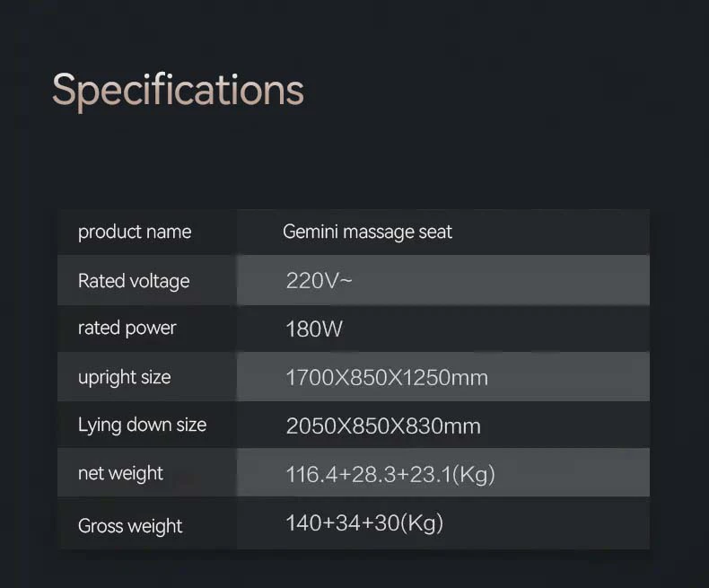Viewport: 709px width, 588px height.
Task: Click the word 'seat' in product name value
Action: click(x=435, y=232)
